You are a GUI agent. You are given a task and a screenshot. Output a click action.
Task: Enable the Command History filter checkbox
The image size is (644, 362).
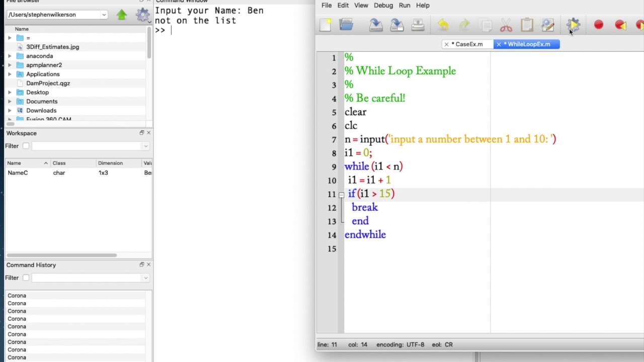26,278
